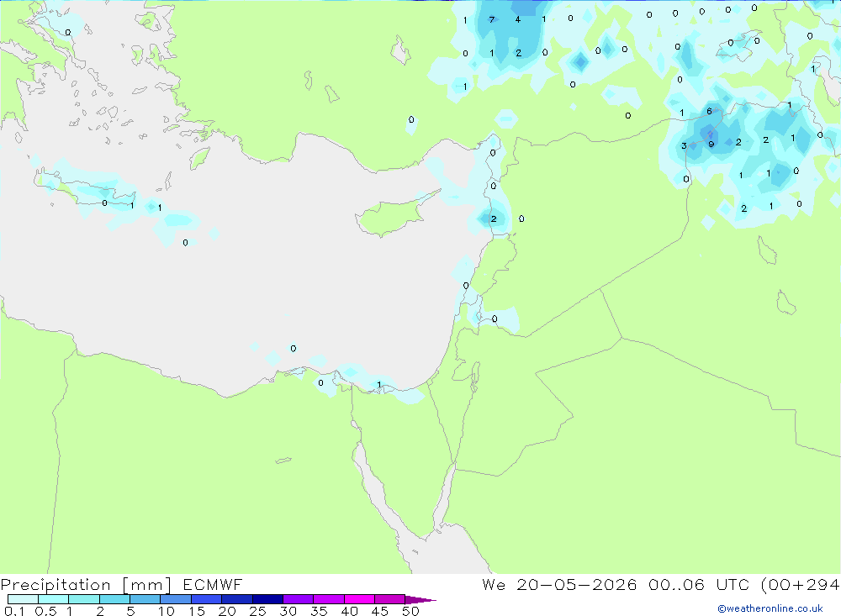841x616 pixels.
Task: Click the 30–35 mm violet swatch
Action: click(x=299, y=599)
